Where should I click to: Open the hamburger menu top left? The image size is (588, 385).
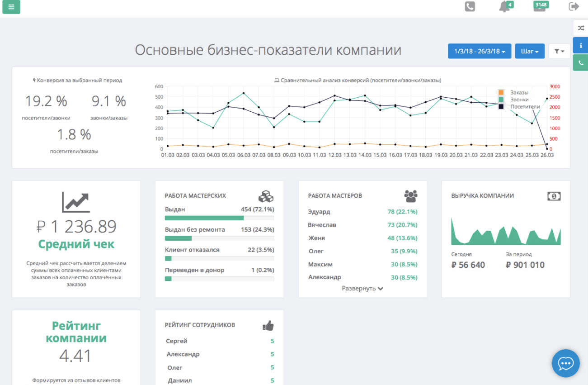coord(11,7)
